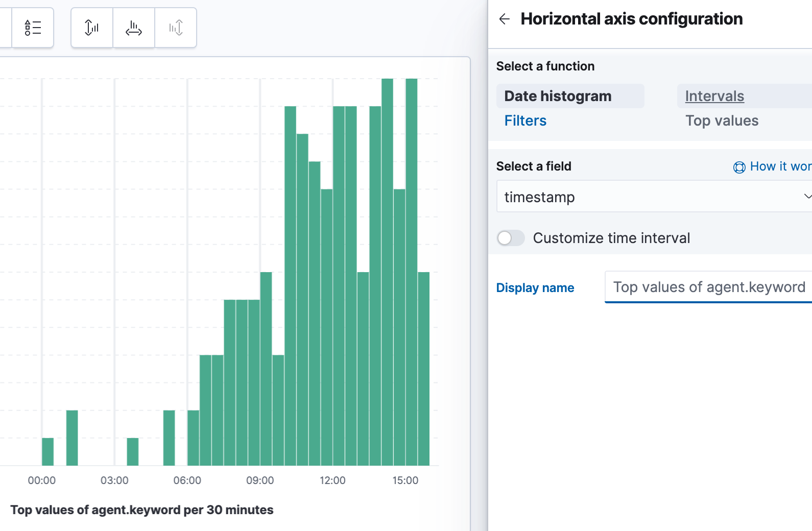Click the small bar at 00:00
The image size is (812, 531).
(x=47, y=451)
